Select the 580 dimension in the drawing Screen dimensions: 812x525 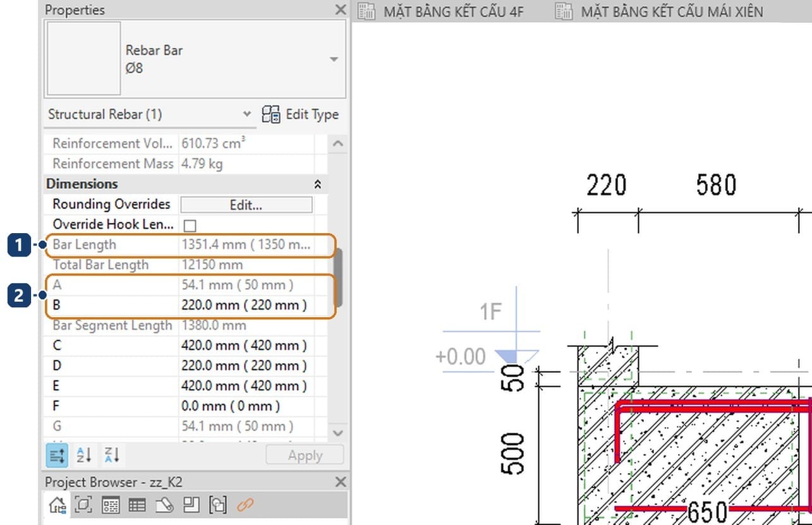click(x=716, y=186)
